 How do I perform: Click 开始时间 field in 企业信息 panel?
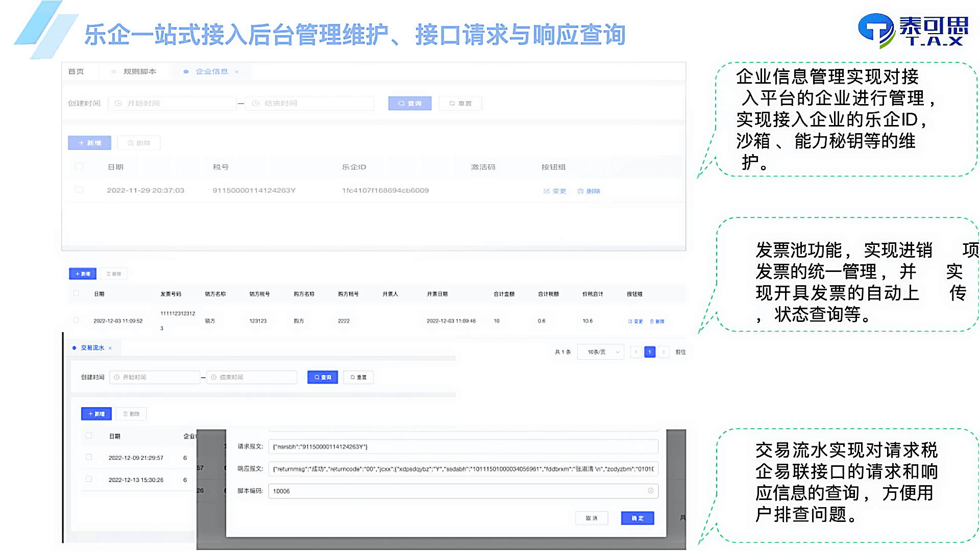pyautogui.click(x=173, y=103)
